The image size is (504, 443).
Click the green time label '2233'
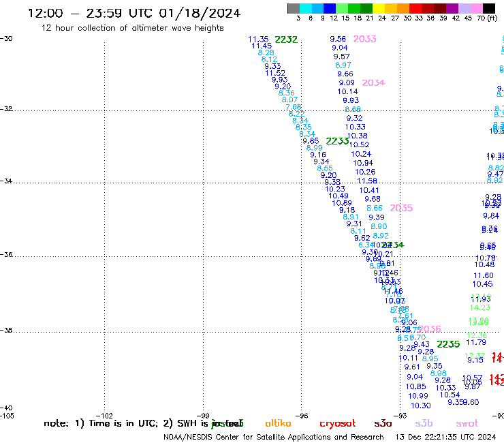338,141
